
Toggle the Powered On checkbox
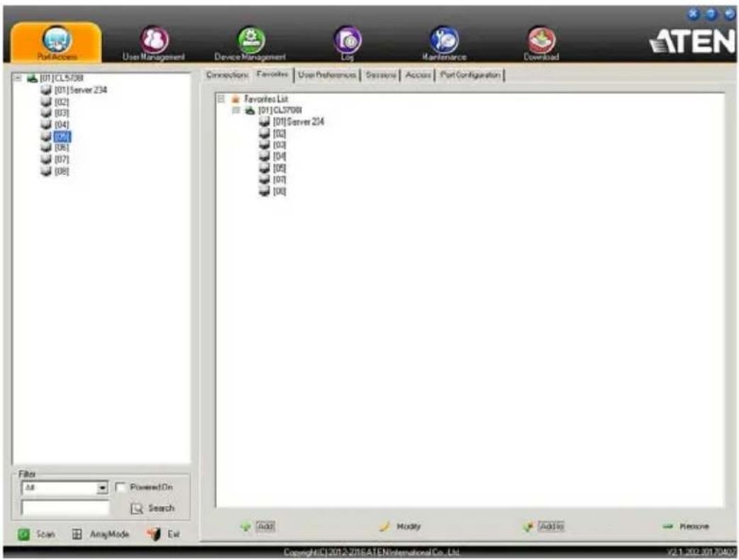121,487
